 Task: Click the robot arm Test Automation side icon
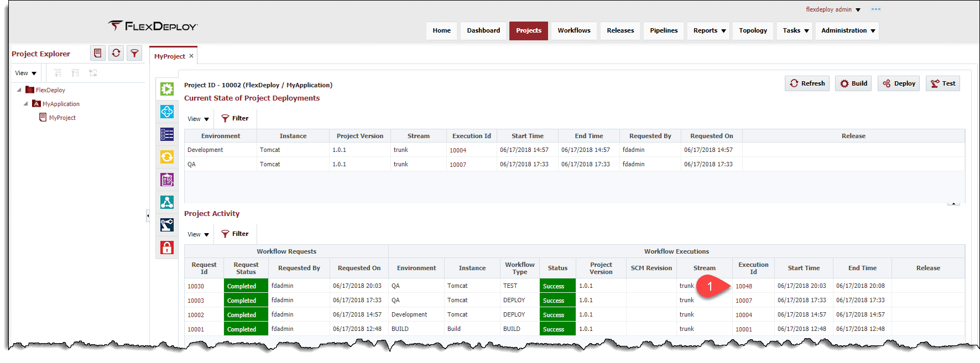tap(167, 225)
